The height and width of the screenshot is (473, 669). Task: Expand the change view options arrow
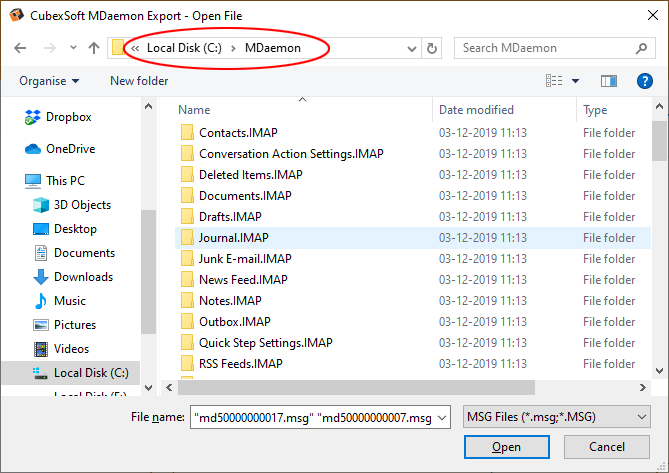(575, 81)
